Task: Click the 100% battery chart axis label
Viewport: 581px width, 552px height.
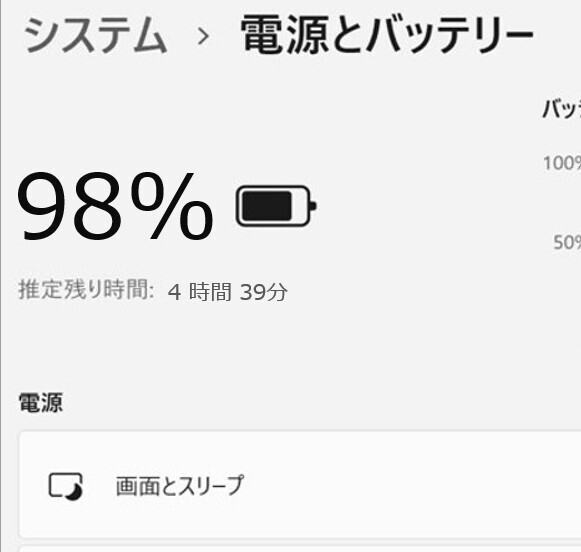Action: point(562,163)
